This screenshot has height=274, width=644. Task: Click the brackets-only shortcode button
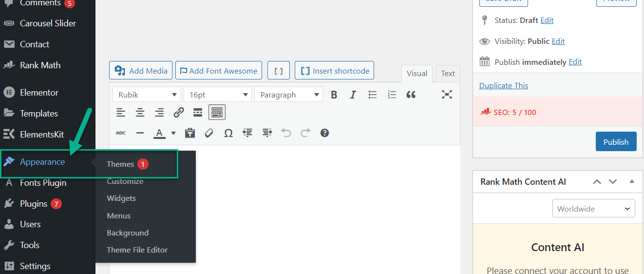pos(279,70)
